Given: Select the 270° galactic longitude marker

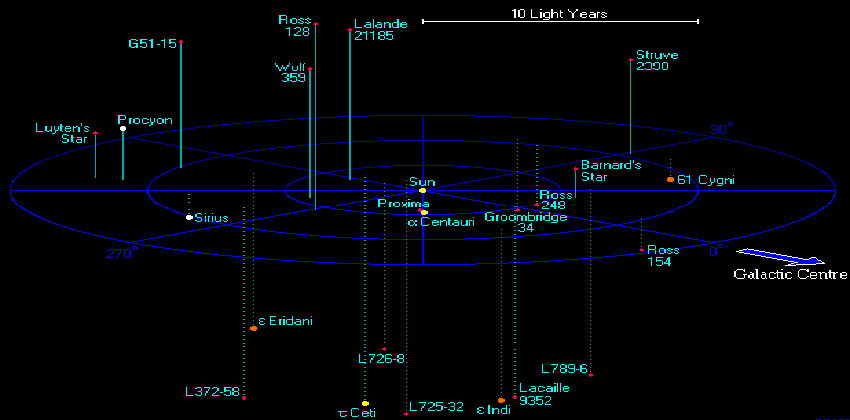Looking at the screenshot, I should coord(122,253).
